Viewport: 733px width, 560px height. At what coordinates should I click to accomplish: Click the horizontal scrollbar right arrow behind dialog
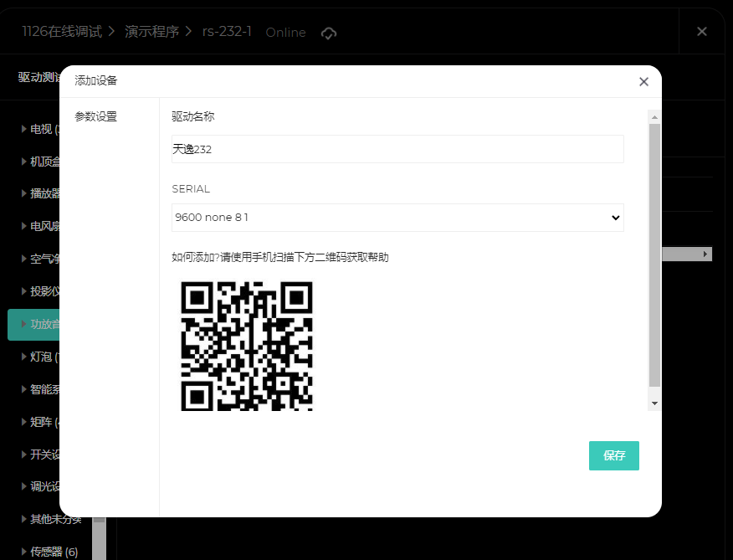706,254
